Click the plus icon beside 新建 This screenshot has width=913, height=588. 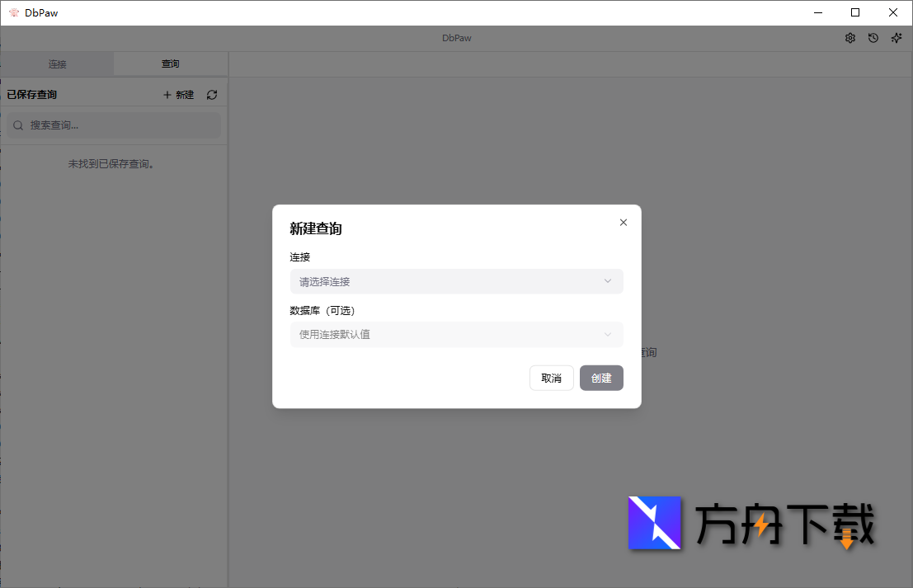167,94
